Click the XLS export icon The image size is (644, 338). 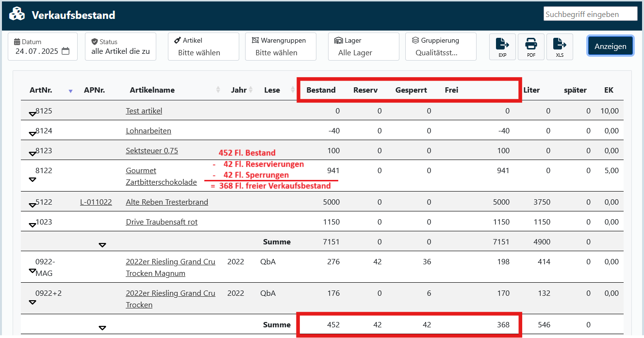pos(560,46)
